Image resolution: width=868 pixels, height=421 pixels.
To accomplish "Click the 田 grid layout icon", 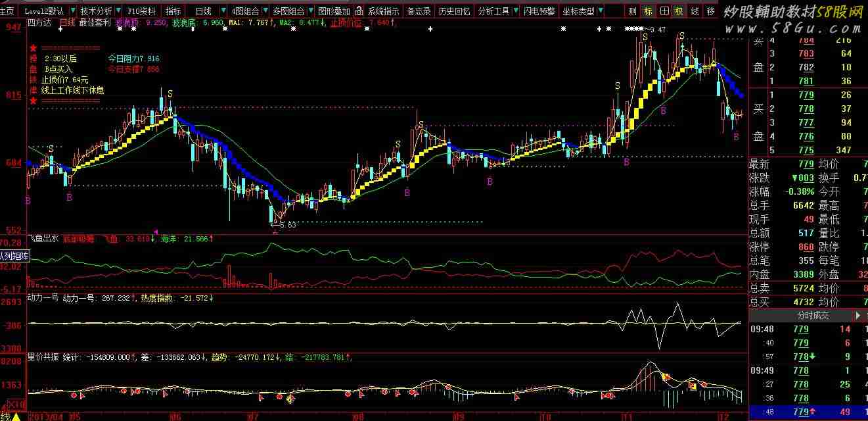I will pos(664,11).
